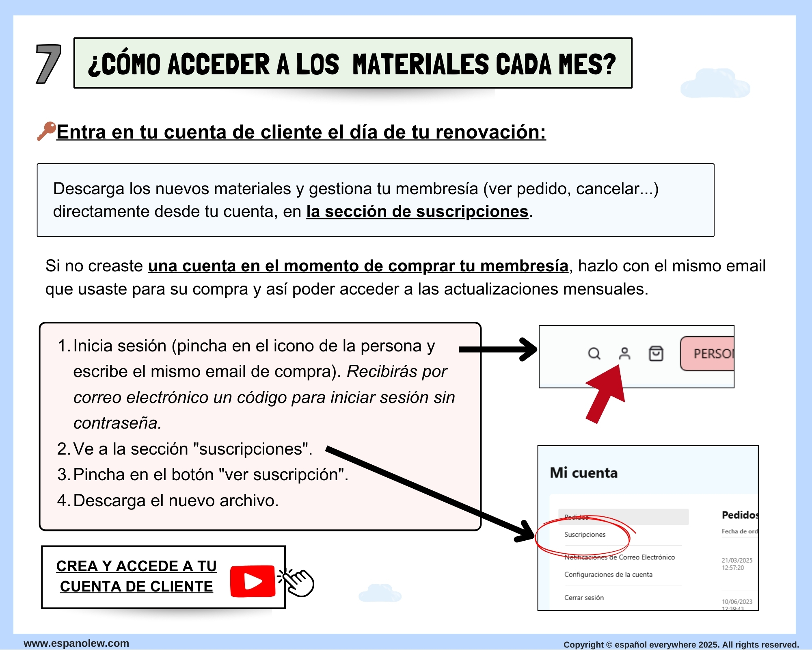Click the step 'Descarga el nuevo archivo'

point(176,501)
